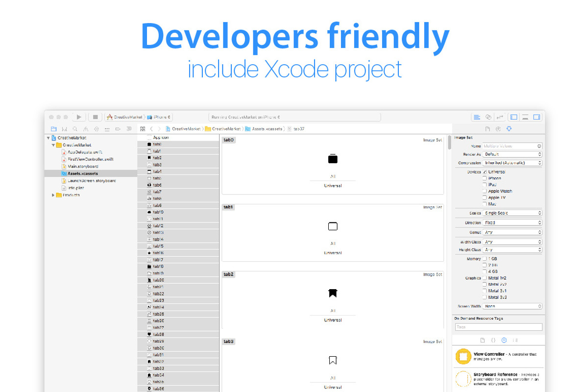Open the Direction dropdown

(x=513, y=222)
